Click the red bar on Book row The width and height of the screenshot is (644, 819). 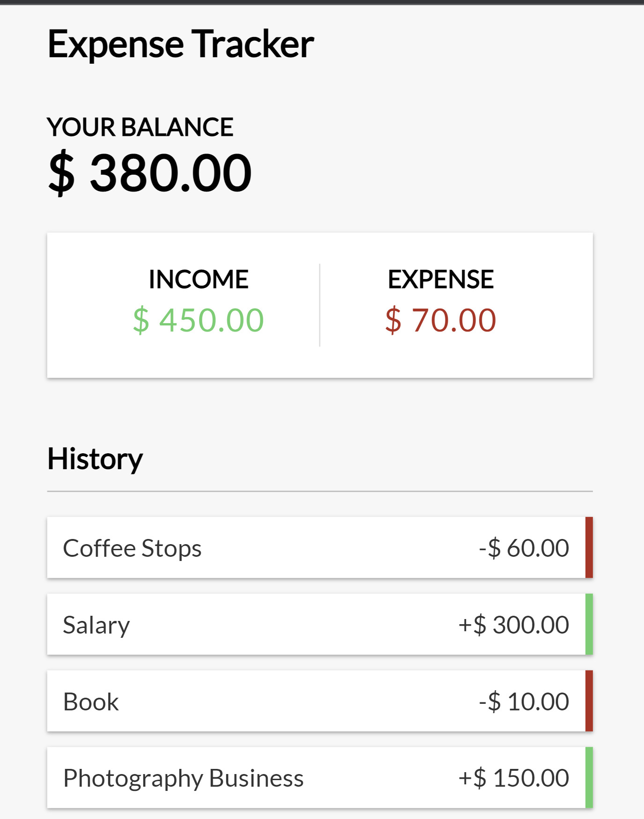[589, 701]
